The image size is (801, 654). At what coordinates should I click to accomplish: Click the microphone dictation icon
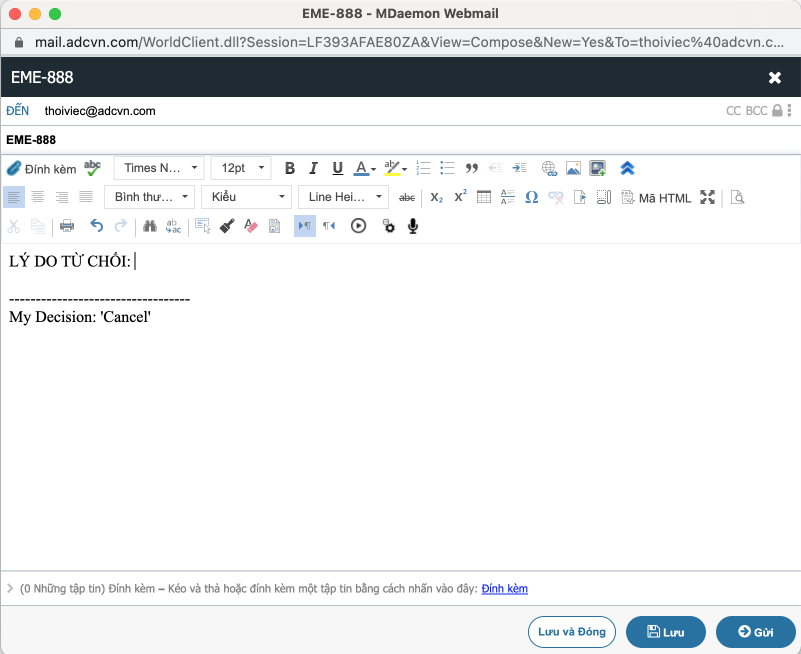pos(413,227)
